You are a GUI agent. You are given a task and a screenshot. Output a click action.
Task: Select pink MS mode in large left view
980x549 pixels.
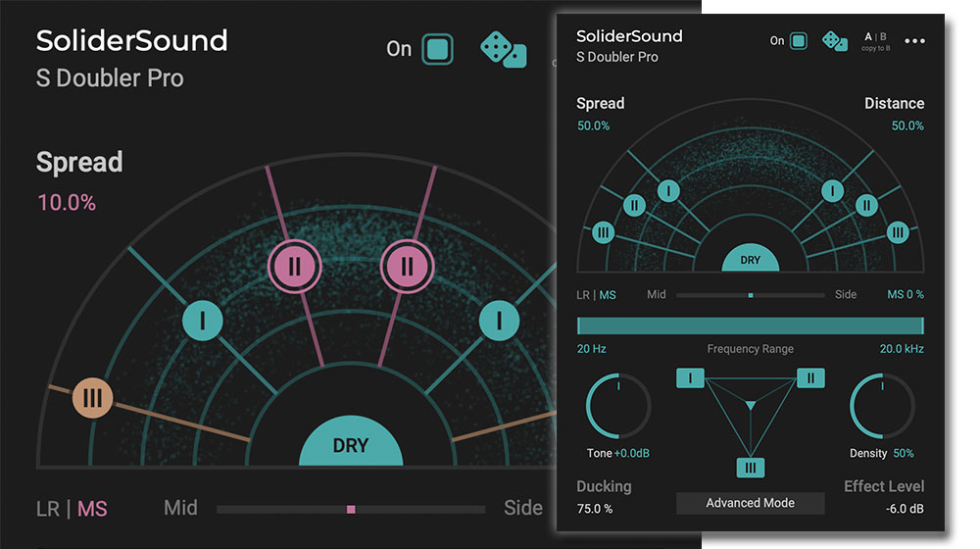coord(92,509)
